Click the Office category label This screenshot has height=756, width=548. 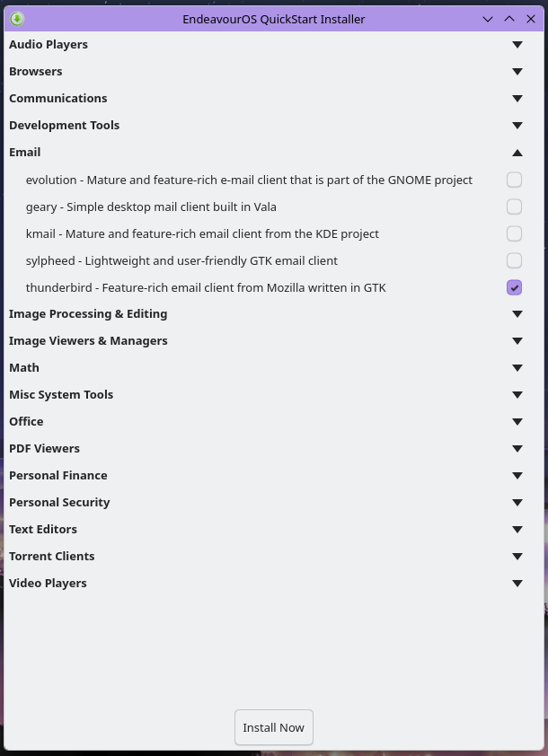(26, 421)
